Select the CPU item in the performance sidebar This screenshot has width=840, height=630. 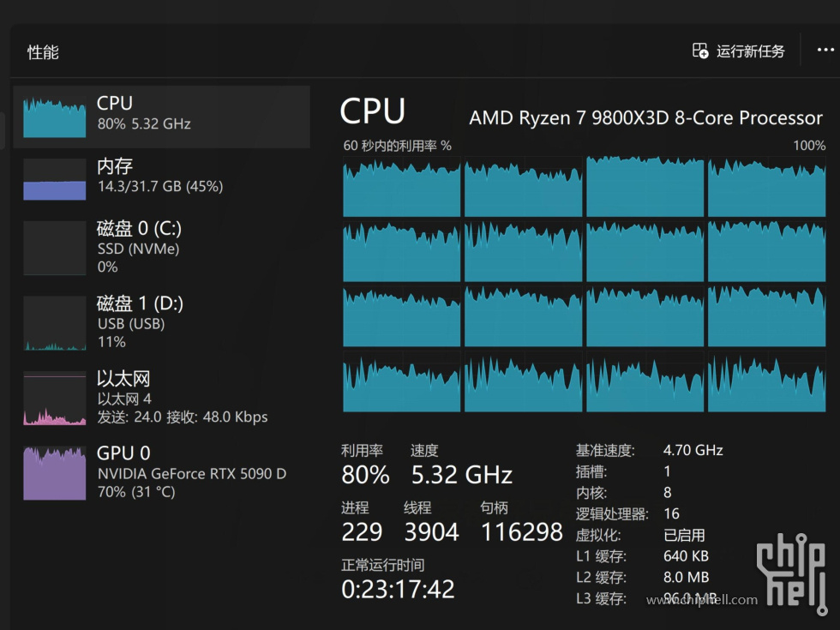(161, 117)
